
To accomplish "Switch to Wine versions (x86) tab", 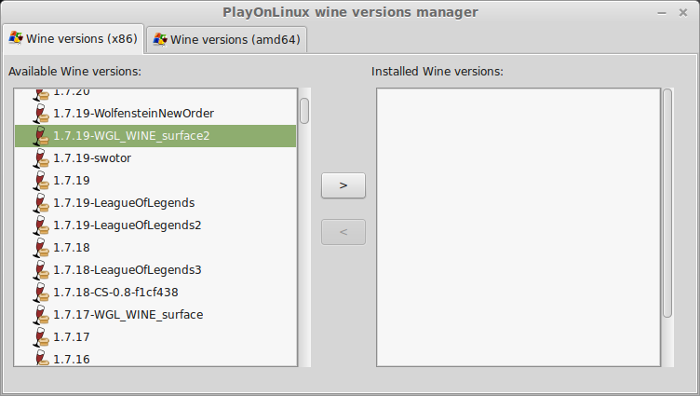I will (73, 39).
